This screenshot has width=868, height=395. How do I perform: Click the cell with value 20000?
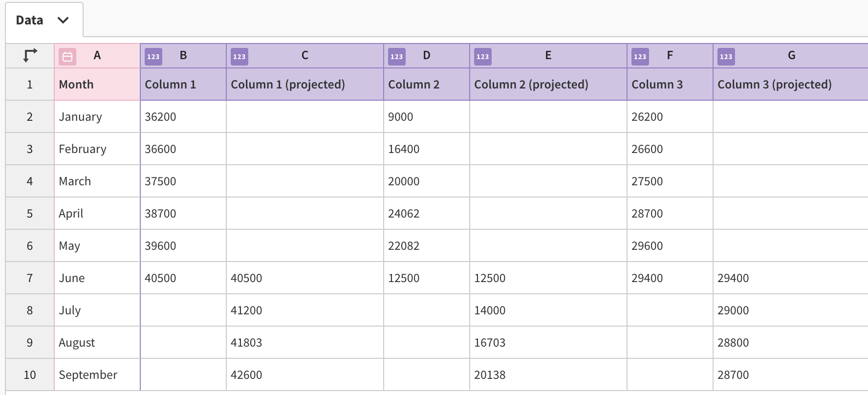coord(427,181)
